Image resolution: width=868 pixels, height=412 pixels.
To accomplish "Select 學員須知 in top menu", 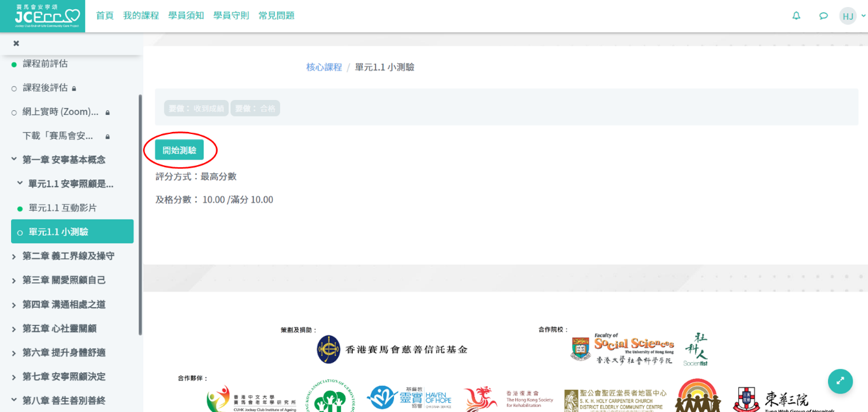I will coord(186,16).
